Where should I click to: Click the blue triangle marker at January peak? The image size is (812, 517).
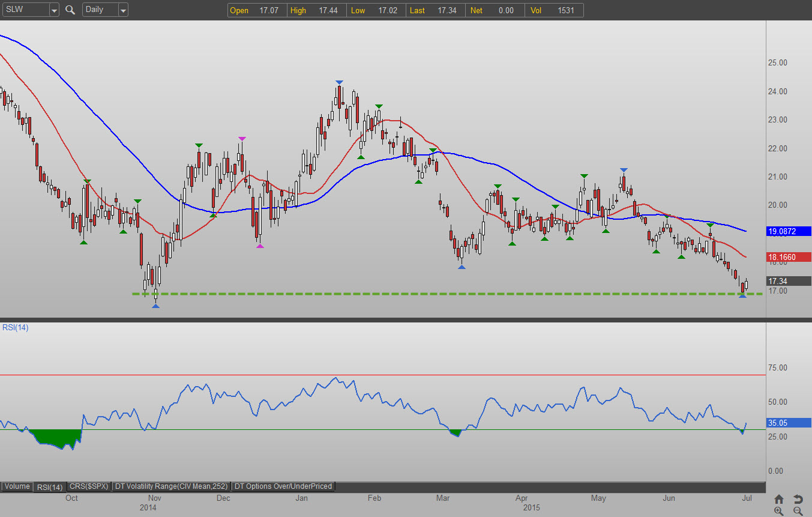click(339, 82)
